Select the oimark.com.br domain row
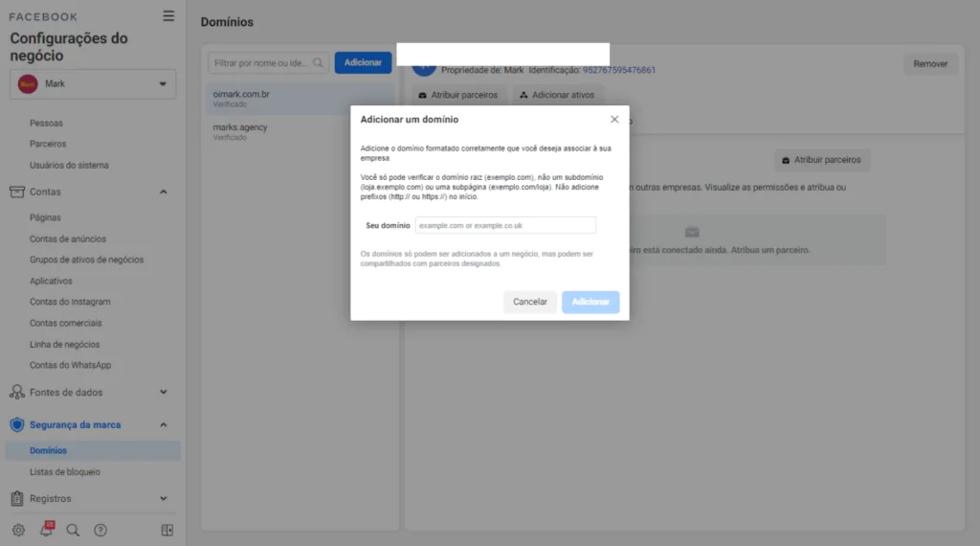Viewport: 980px width, 546px height. click(x=300, y=99)
